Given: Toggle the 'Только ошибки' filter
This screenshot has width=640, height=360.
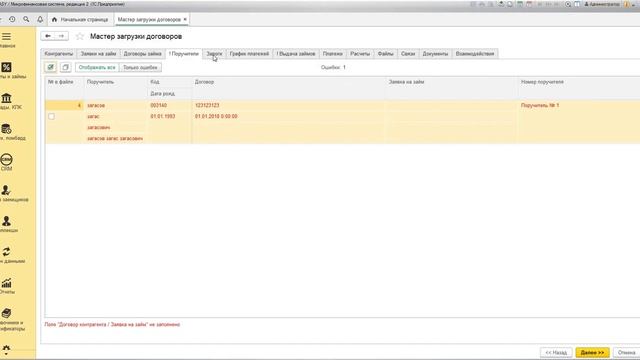Looking at the screenshot, I should click(x=140, y=67).
